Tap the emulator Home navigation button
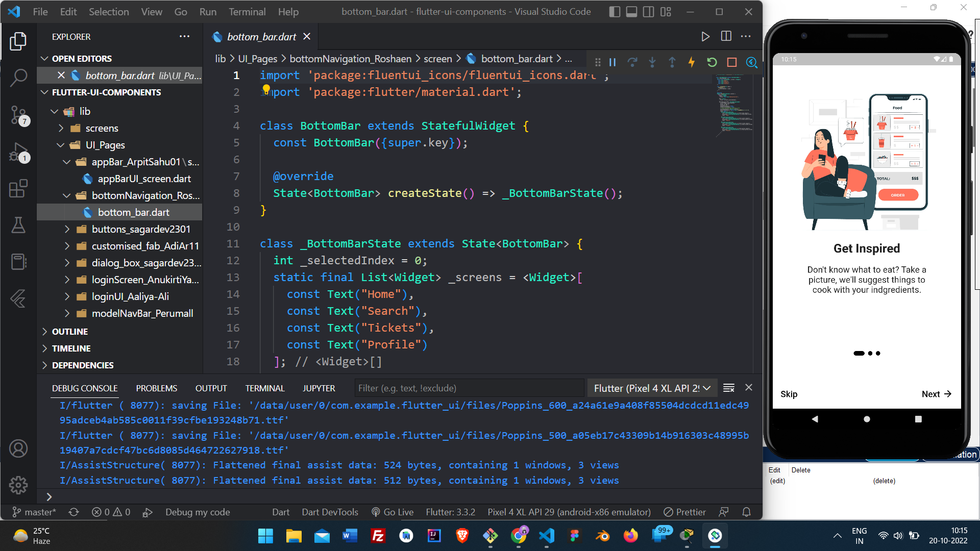 tap(867, 419)
